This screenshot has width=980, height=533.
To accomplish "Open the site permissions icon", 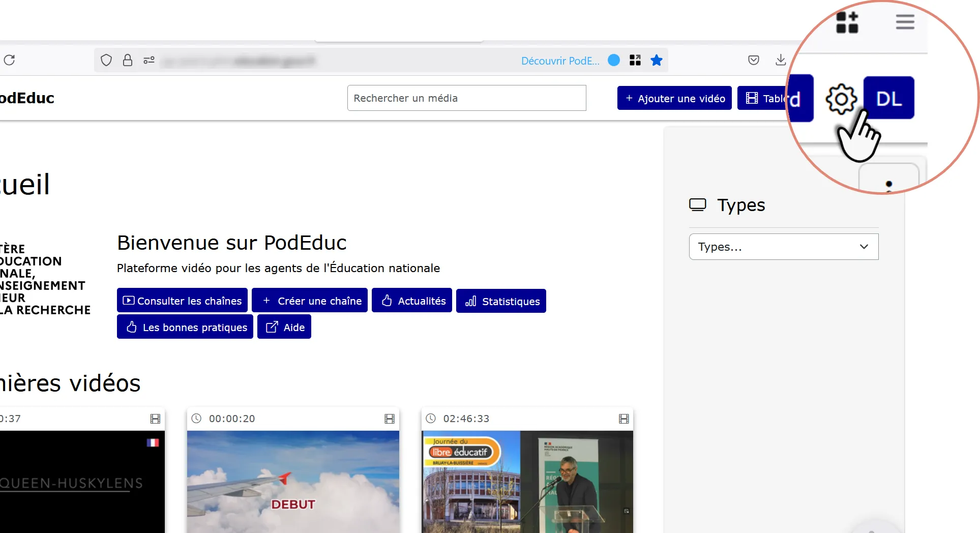I will (x=149, y=61).
